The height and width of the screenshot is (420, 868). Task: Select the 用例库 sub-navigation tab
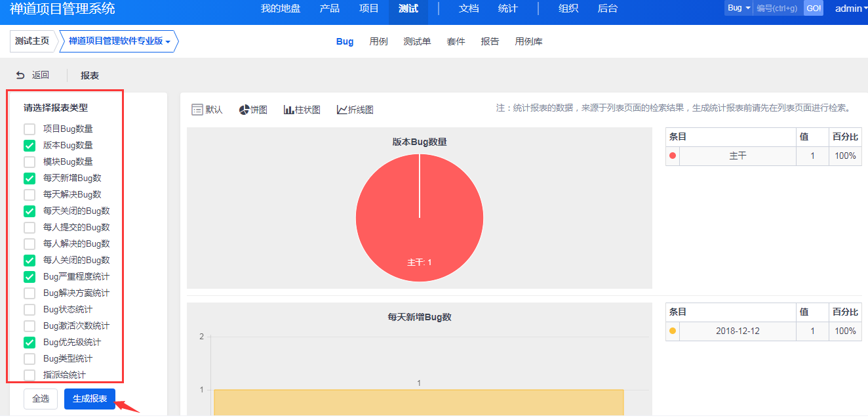click(529, 41)
